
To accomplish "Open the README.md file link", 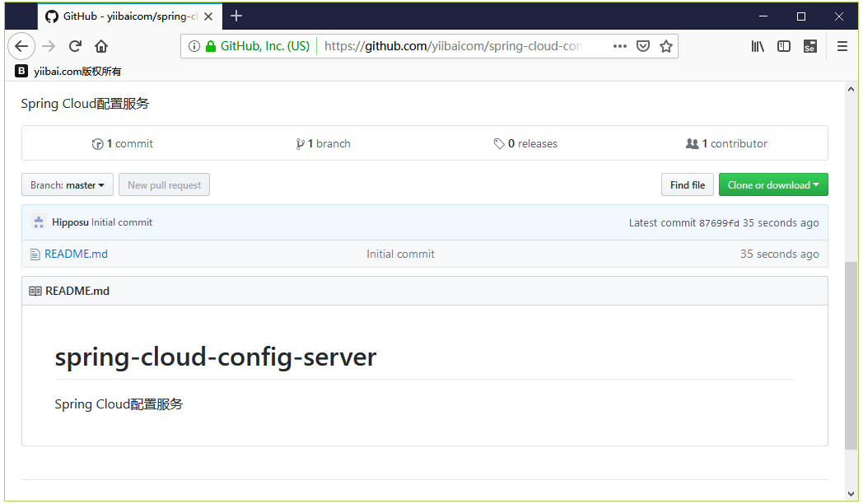I will click(x=76, y=254).
